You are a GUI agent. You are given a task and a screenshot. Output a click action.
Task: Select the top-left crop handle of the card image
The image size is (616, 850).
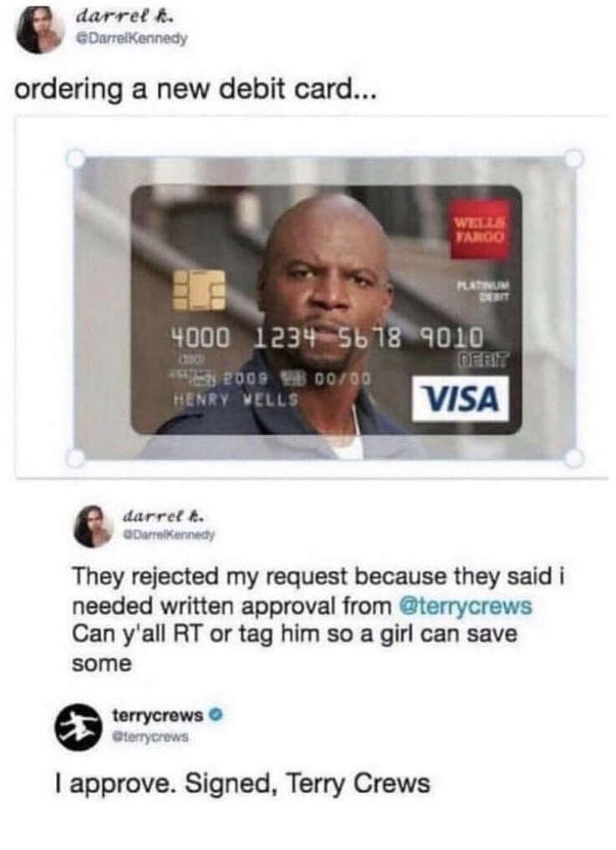[x=76, y=159]
